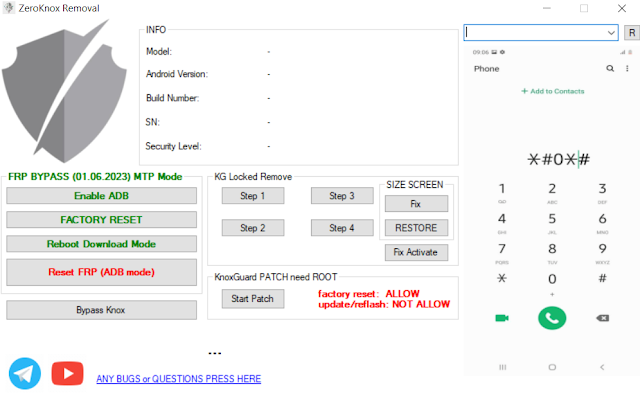
Task: Minimize the ZeroKnox Removal window
Action: coord(547,8)
